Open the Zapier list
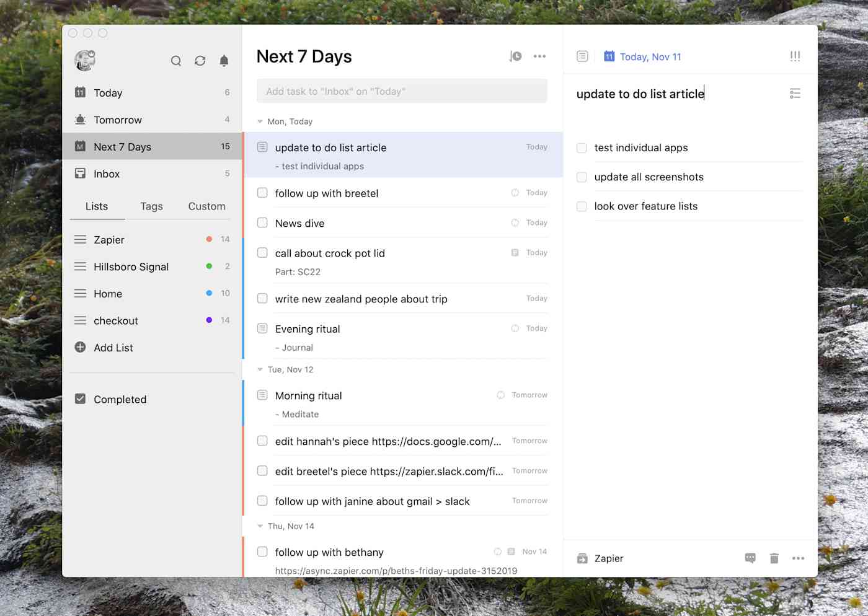The image size is (868, 616). pyautogui.click(x=152, y=239)
